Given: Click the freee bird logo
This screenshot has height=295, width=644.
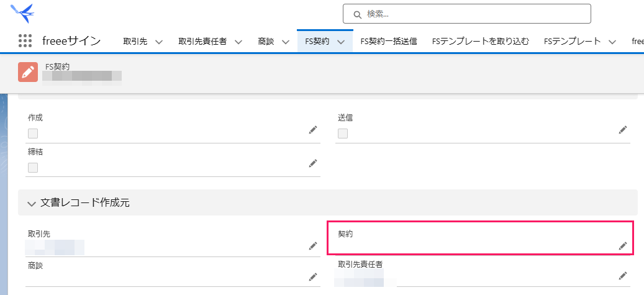Looking at the screenshot, I should click(x=22, y=13).
